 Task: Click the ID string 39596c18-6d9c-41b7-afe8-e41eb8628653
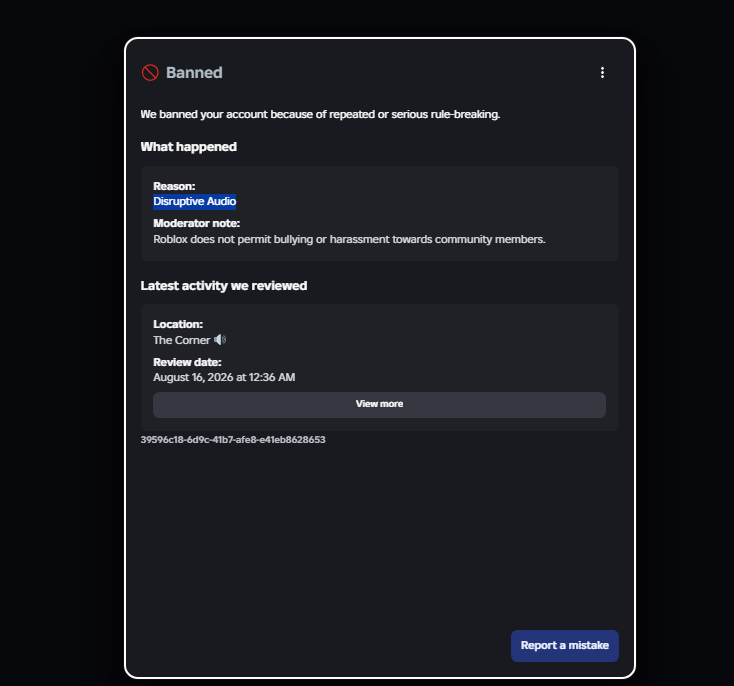click(233, 440)
